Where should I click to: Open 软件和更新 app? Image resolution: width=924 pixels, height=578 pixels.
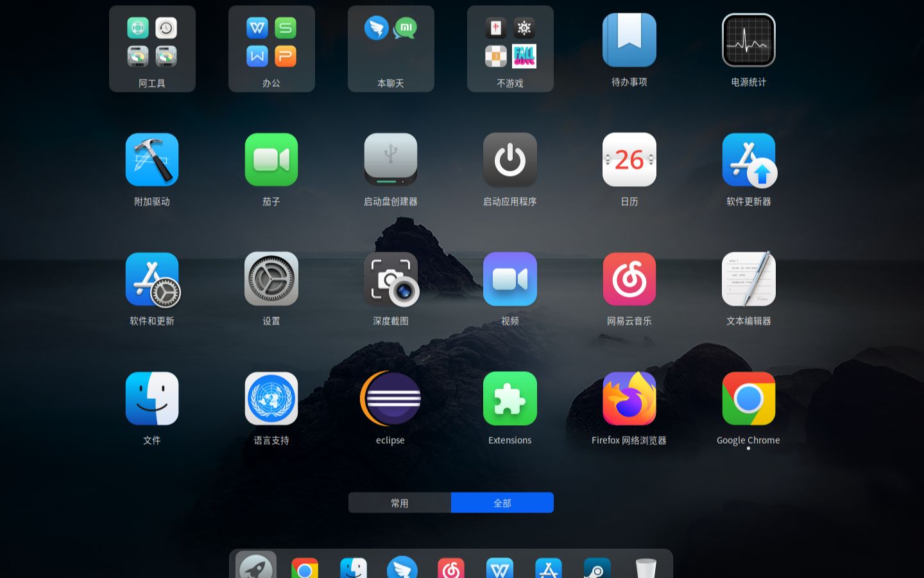pyautogui.click(x=152, y=279)
